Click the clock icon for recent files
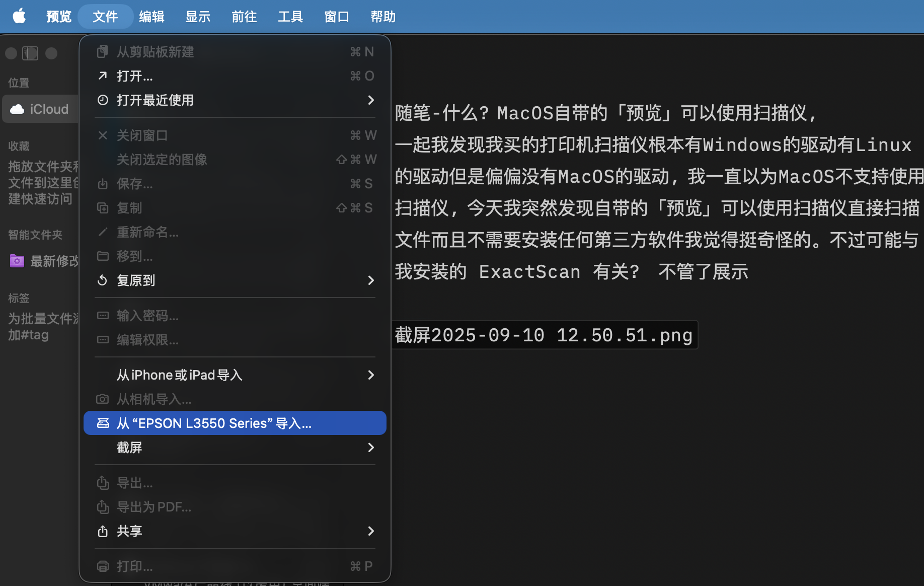The width and height of the screenshot is (924, 586). [x=103, y=100]
